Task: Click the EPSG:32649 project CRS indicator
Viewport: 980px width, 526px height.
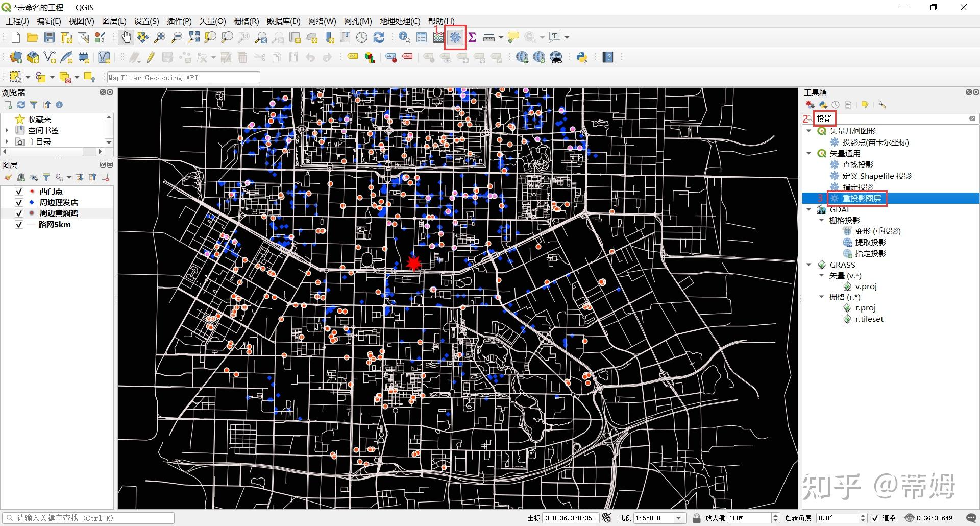Action: [928, 518]
